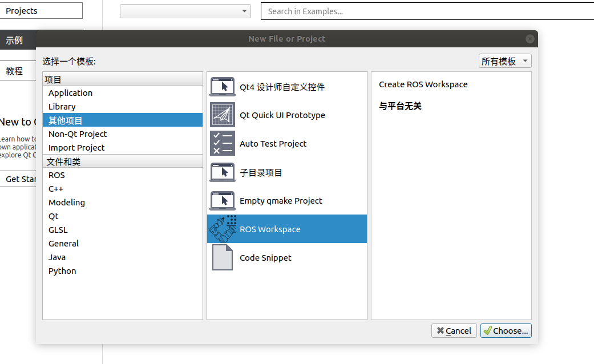Viewport: 594px width, 364px height.
Task: Select Code Snippet template label
Action: [265, 258]
